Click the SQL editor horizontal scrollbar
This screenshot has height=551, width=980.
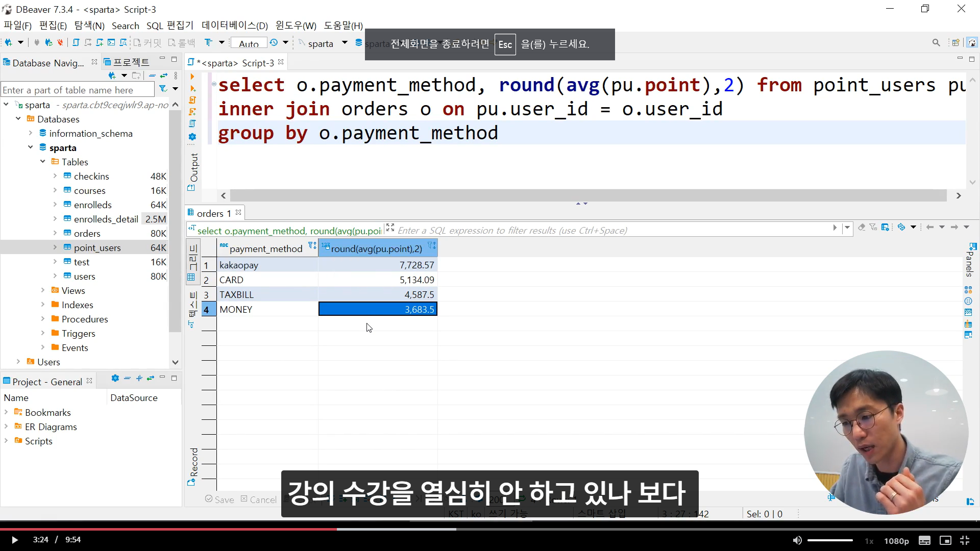[x=588, y=196]
